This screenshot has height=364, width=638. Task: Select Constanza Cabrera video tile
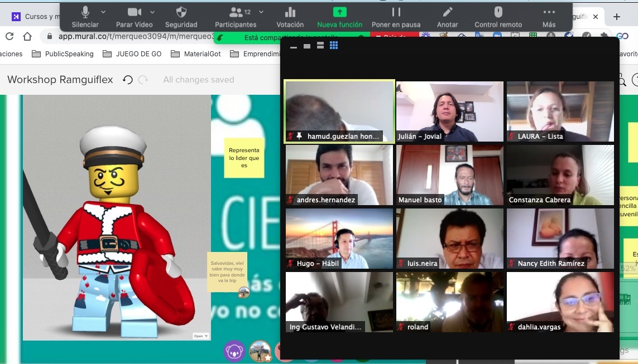tap(560, 175)
